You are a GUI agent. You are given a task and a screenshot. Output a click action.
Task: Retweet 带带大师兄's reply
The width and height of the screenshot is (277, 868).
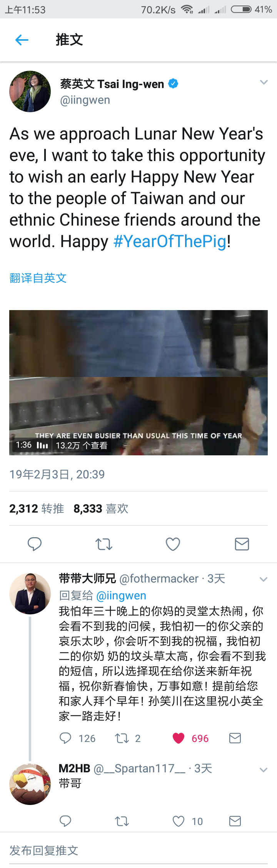pyautogui.click(x=122, y=738)
